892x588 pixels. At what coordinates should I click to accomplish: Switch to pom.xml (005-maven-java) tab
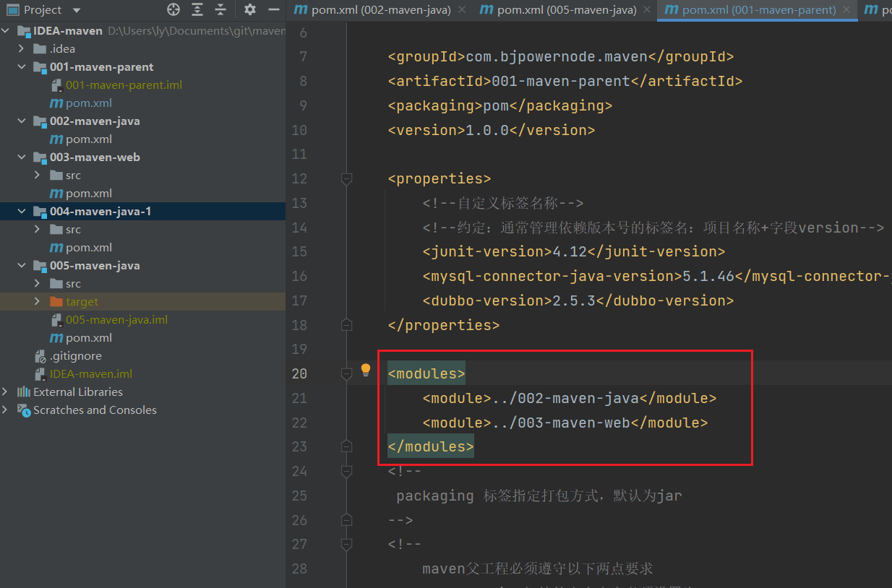click(x=566, y=10)
